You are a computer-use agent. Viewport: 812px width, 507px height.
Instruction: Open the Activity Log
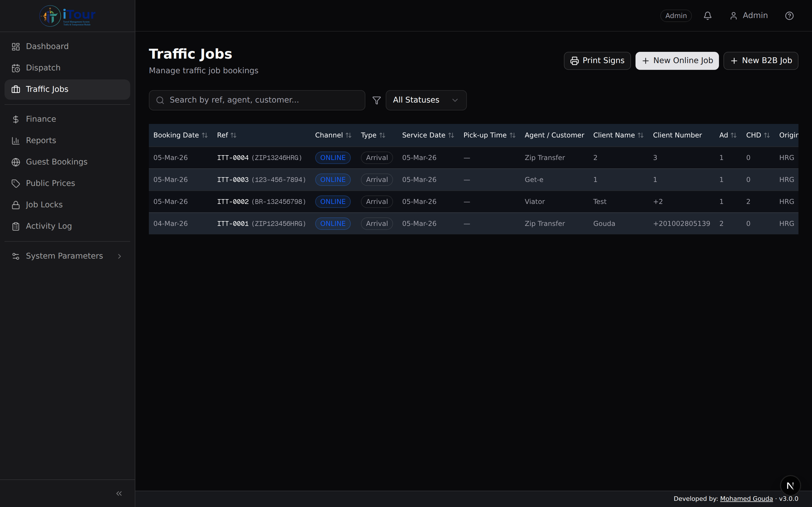tap(49, 226)
